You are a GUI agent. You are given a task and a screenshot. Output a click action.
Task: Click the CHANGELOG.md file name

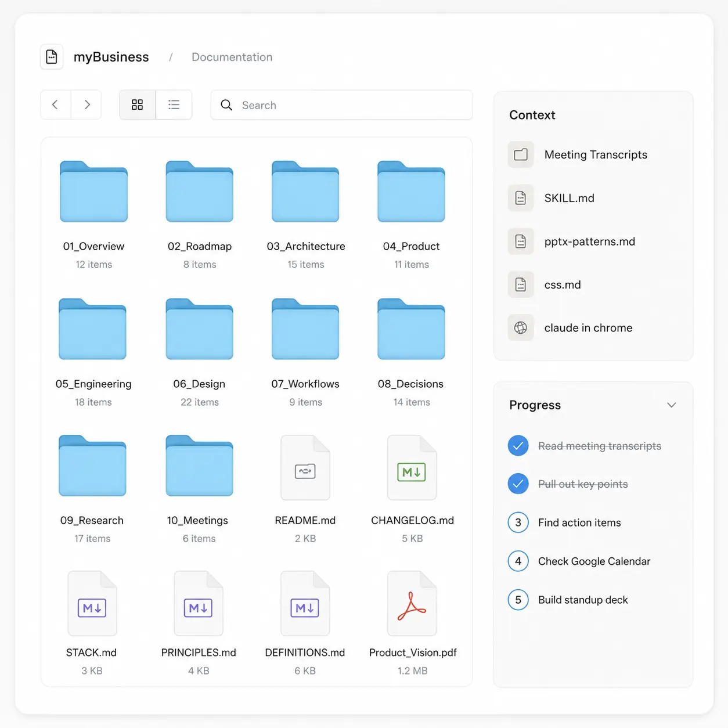tap(412, 520)
